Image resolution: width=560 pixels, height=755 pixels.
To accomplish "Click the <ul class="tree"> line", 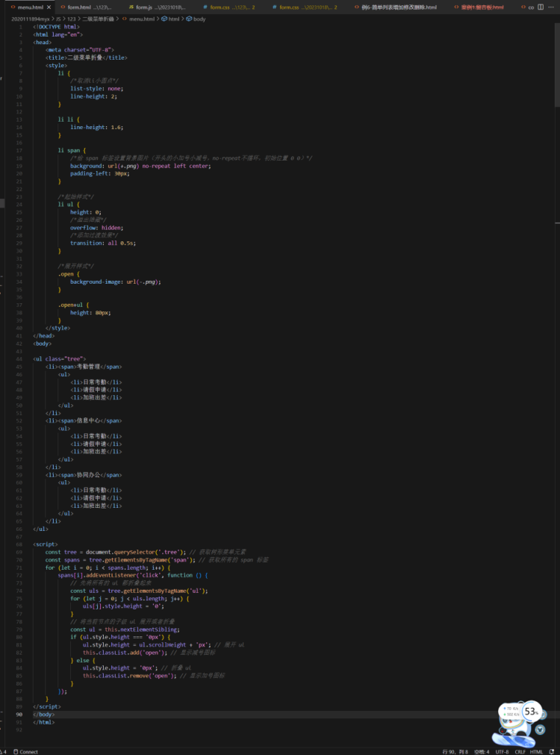I will [60, 358].
